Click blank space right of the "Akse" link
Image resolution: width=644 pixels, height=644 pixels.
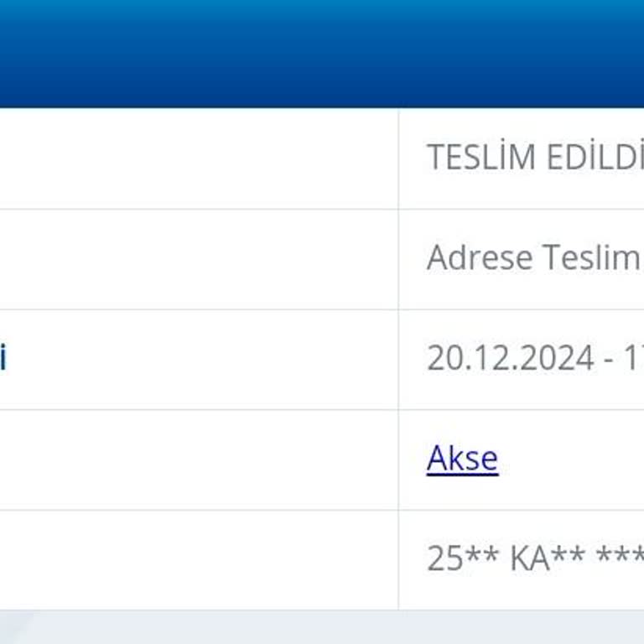click(x=570, y=460)
